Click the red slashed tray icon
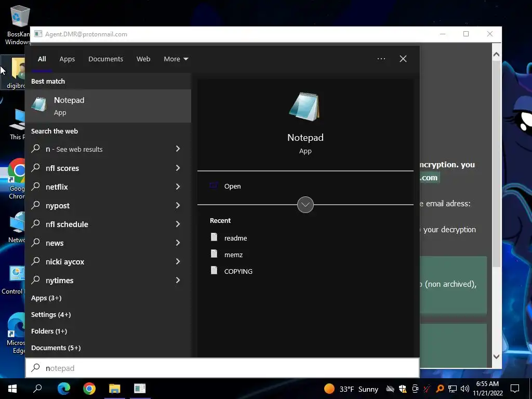The width and height of the screenshot is (532, 399). [x=427, y=389]
